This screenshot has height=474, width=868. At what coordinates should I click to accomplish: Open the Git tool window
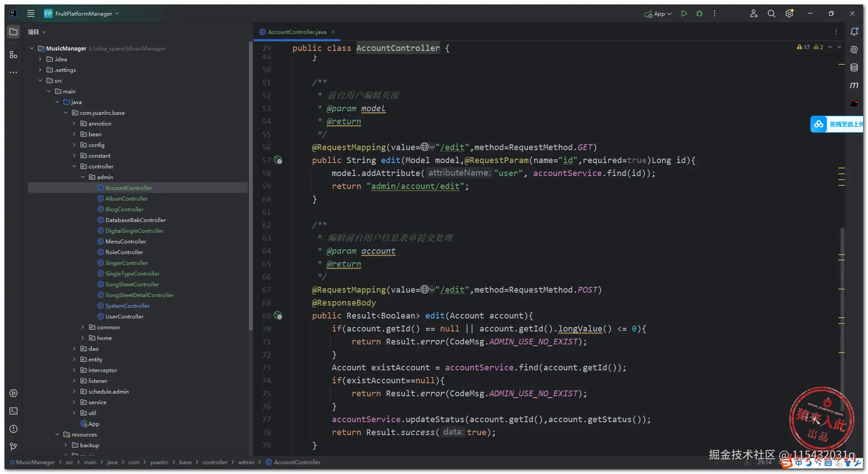[x=13, y=447]
